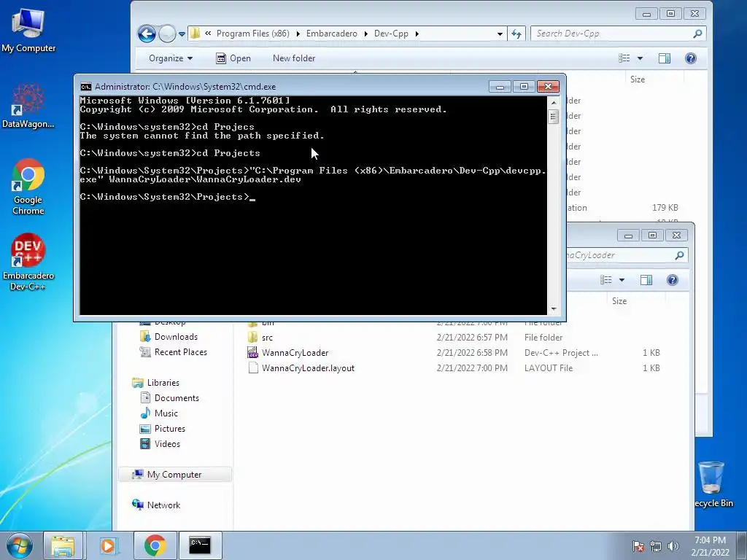Expand subfolders arrow after Dev-Cpp
The height and width of the screenshot is (560, 747).
coord(417,34)
